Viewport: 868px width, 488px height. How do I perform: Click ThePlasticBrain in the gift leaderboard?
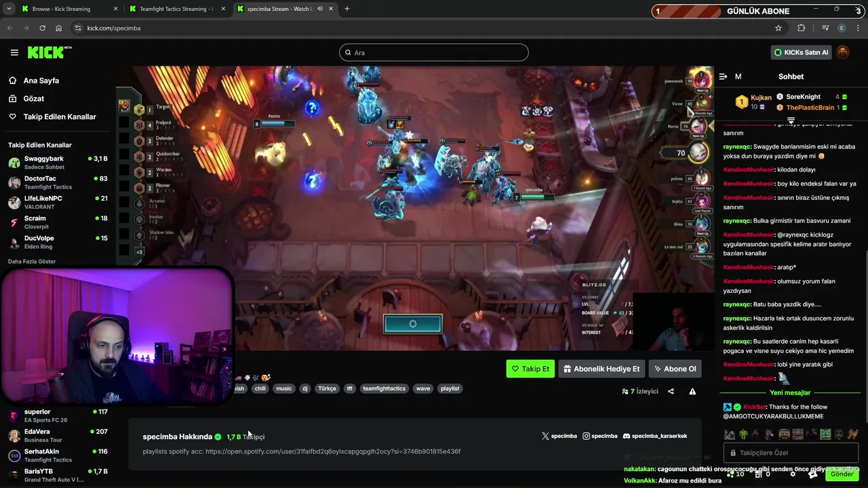coord(810,107)
